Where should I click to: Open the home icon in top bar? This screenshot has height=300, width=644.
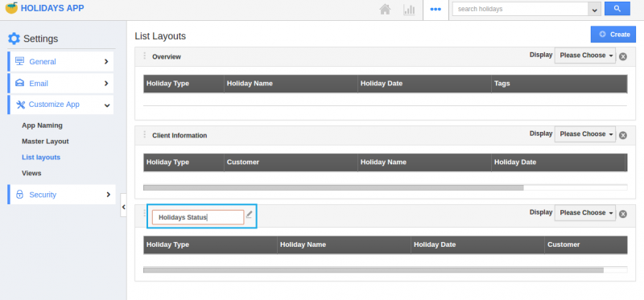tap(385, 10)
